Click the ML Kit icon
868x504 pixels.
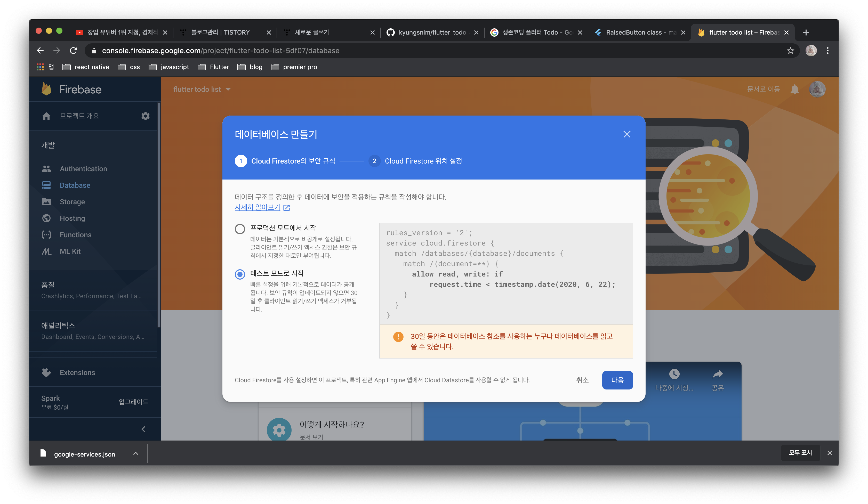(x=46, y=251)
